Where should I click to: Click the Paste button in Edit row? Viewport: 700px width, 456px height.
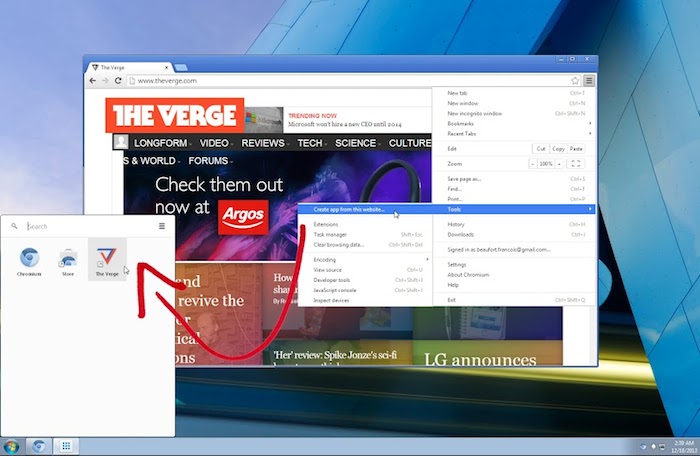click(x=576, y=149)
